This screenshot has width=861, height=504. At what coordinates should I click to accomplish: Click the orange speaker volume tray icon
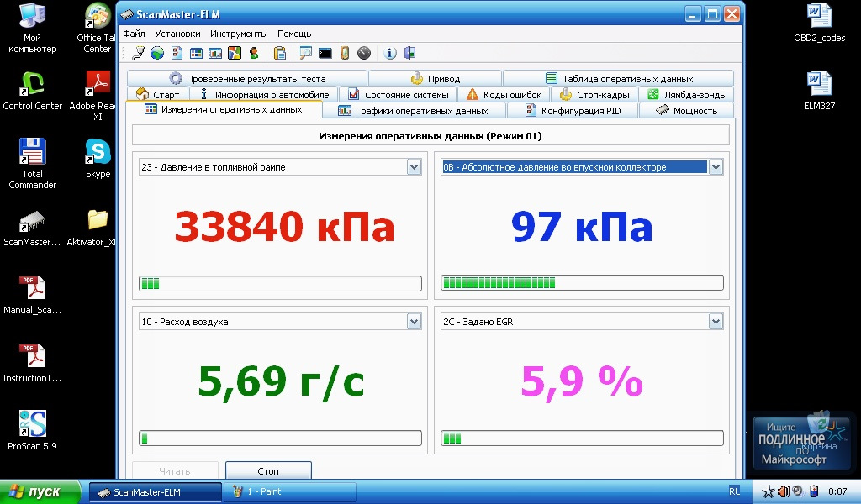pyautogui.click(x=784, y=491)
